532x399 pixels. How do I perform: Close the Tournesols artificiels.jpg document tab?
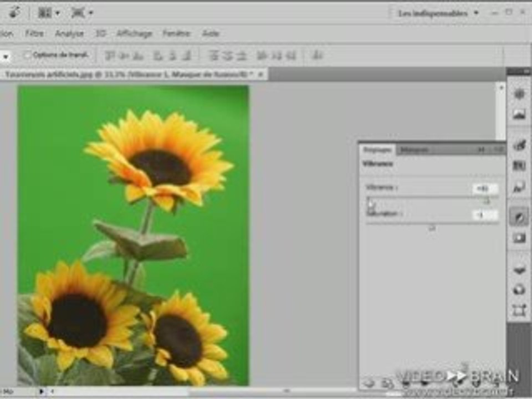point(260,74)
